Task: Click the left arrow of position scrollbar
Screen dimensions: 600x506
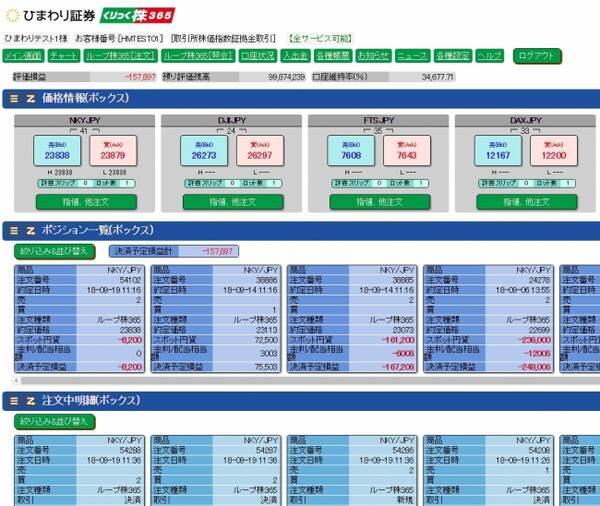Action: pos(16,381)
